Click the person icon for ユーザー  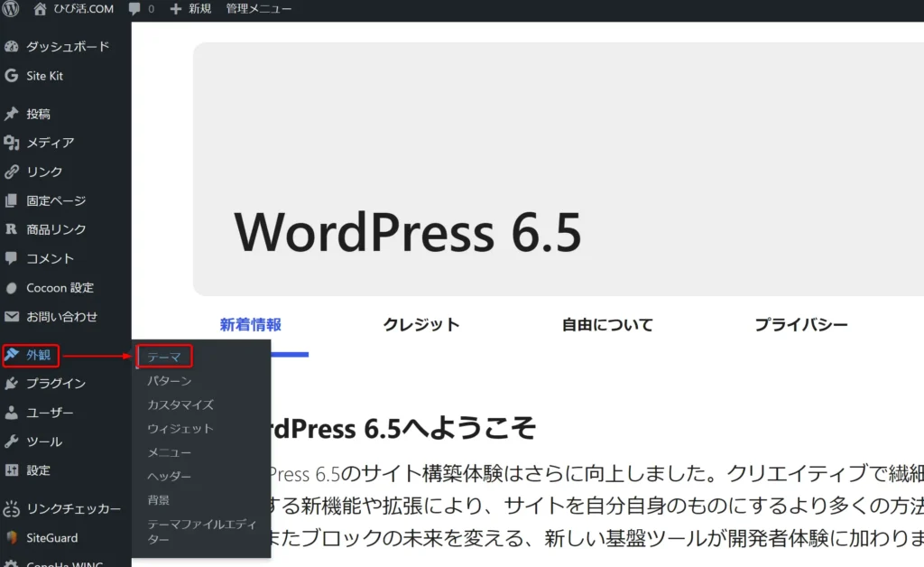pos(11,413)
